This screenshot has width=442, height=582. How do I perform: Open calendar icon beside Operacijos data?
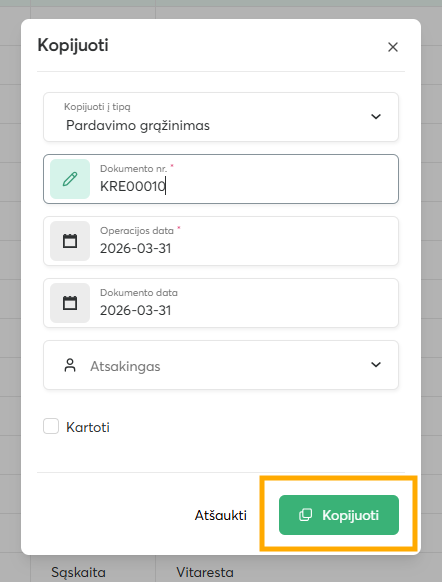70,241
